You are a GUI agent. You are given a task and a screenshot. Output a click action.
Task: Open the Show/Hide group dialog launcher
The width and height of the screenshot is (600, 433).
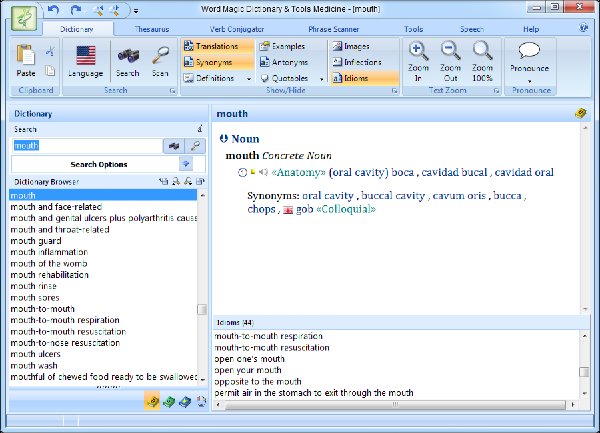coord(394,91)
